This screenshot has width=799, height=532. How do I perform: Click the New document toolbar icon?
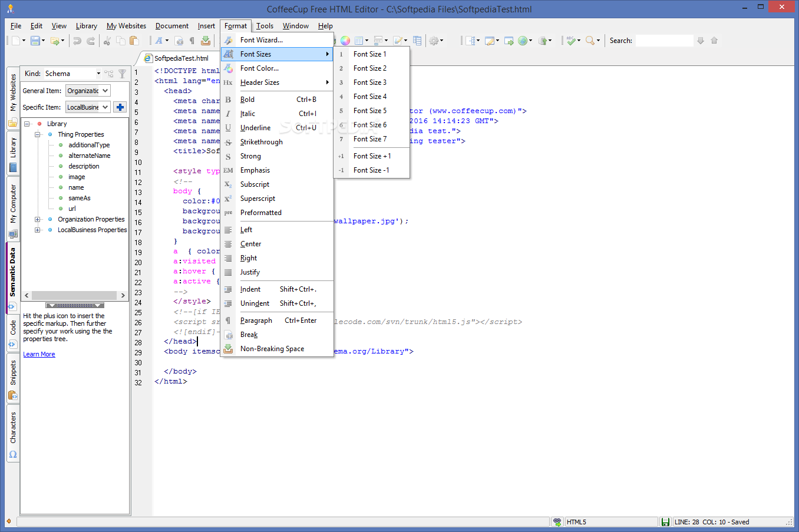click(16, 41)
